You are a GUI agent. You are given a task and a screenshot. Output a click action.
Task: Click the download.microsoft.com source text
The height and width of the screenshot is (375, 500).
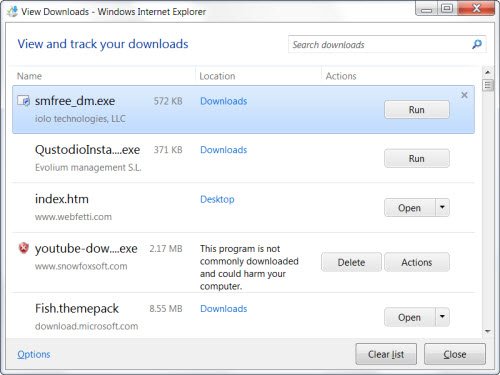86,326
